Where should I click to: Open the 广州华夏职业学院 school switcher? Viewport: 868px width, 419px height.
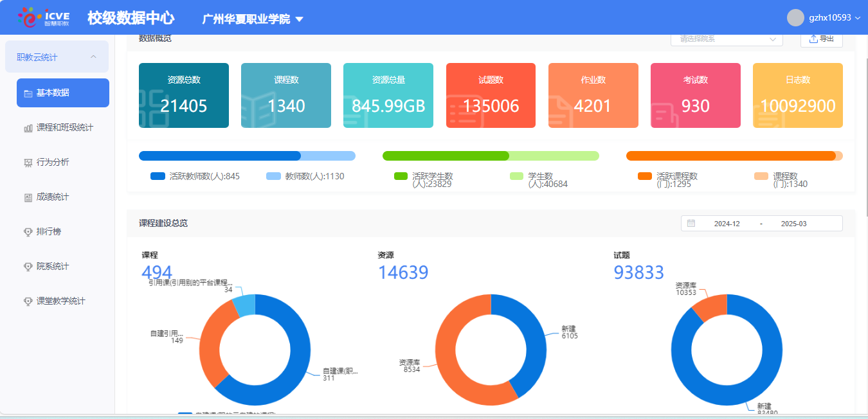tap(252, 18)
